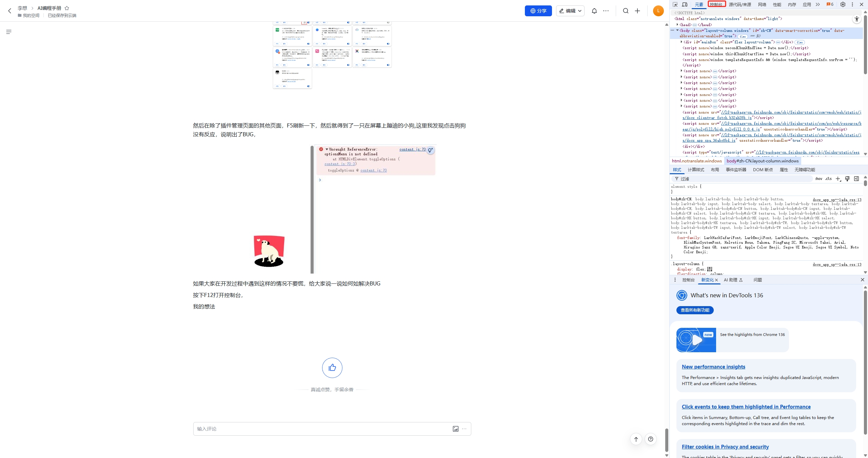The image size is (868, 458).
Task: Switch to the 控制台 DevTools tab
Action: 716,4
